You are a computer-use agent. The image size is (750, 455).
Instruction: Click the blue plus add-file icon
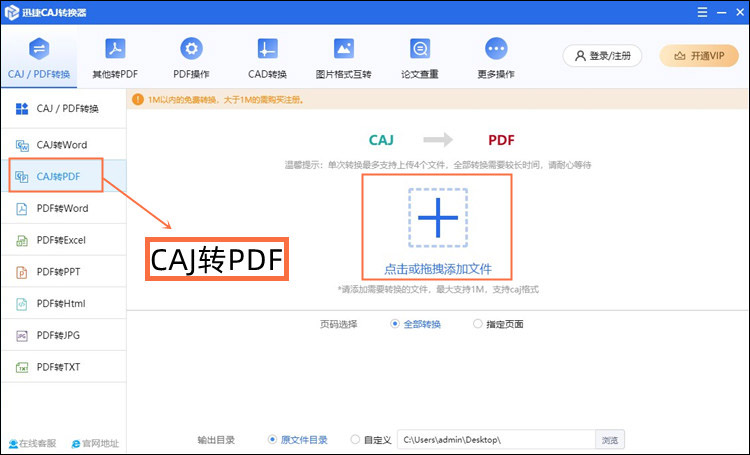(x=437, y=217)
